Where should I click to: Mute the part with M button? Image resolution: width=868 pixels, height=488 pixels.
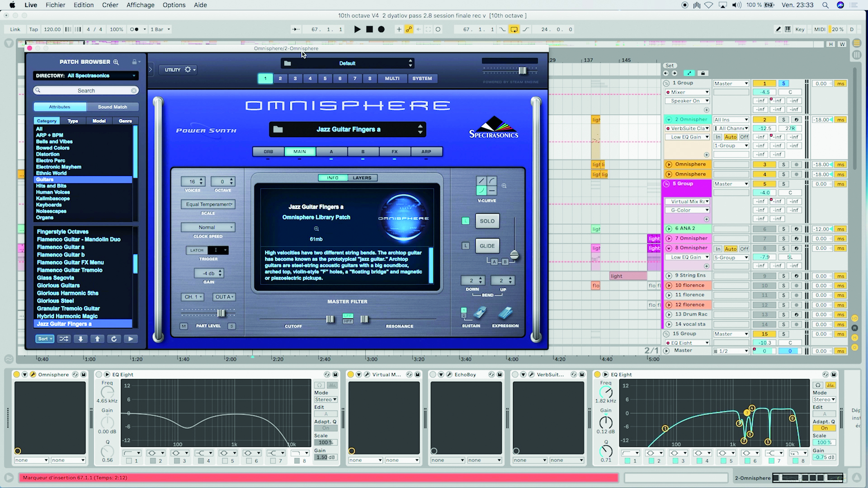[184, 326]
